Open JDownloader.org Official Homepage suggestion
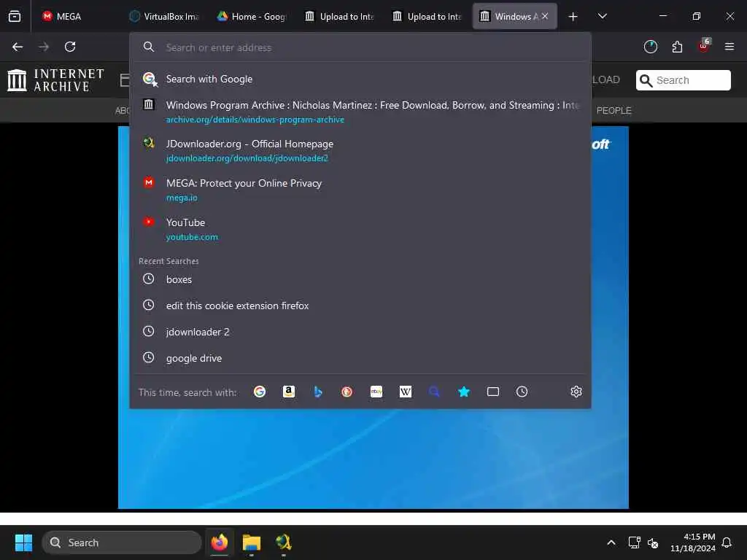 pos(360,150)
